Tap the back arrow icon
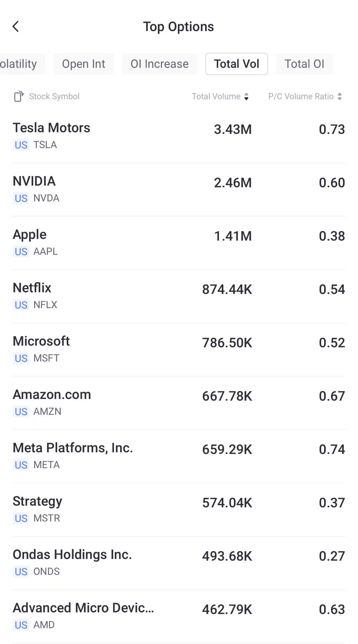 click(16, 27)
